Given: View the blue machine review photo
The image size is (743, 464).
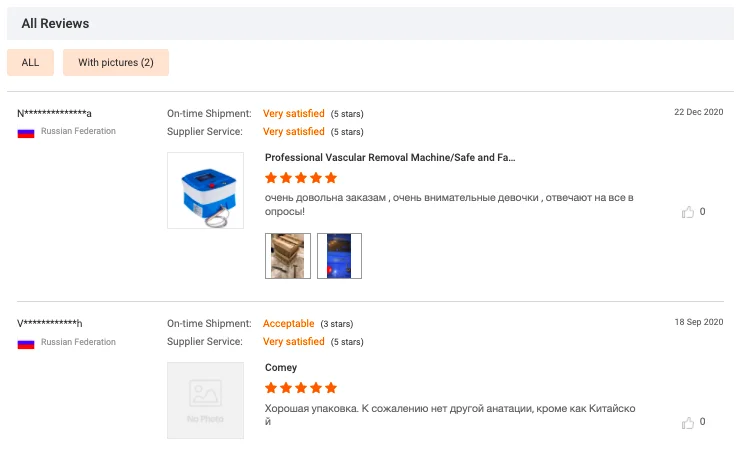Looking at the screenshot, I should [339, 256].
